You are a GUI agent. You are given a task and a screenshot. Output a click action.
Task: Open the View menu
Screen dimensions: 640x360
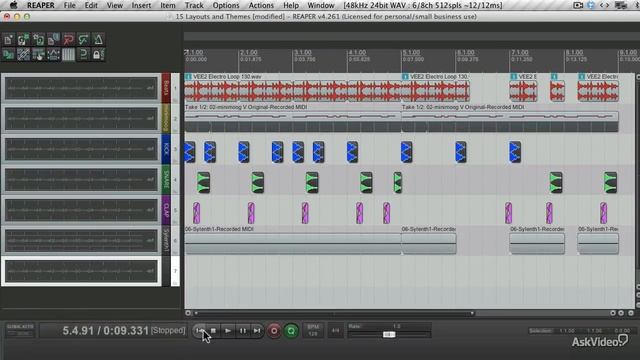(x=115, y=5)
